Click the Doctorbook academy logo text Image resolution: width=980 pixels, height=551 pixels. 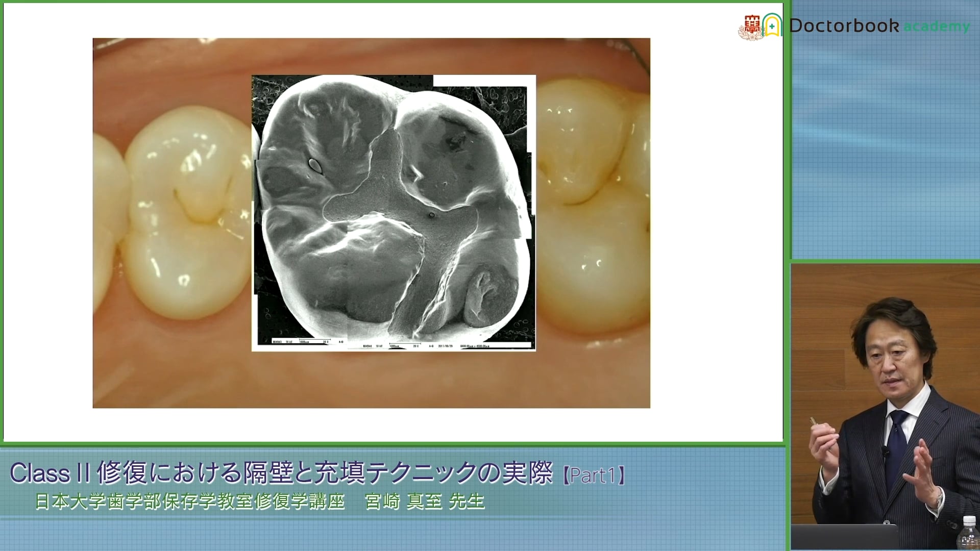coord(879,26)
